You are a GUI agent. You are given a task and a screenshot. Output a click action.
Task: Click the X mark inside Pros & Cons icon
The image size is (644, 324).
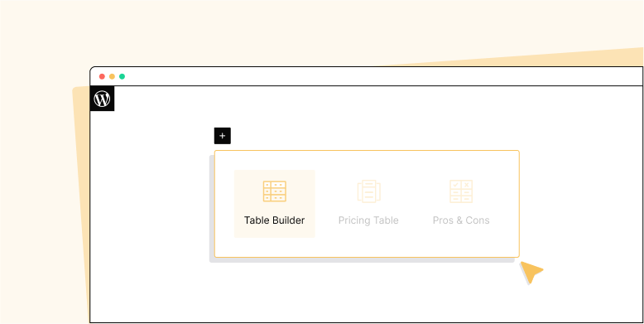pos(467,185)
